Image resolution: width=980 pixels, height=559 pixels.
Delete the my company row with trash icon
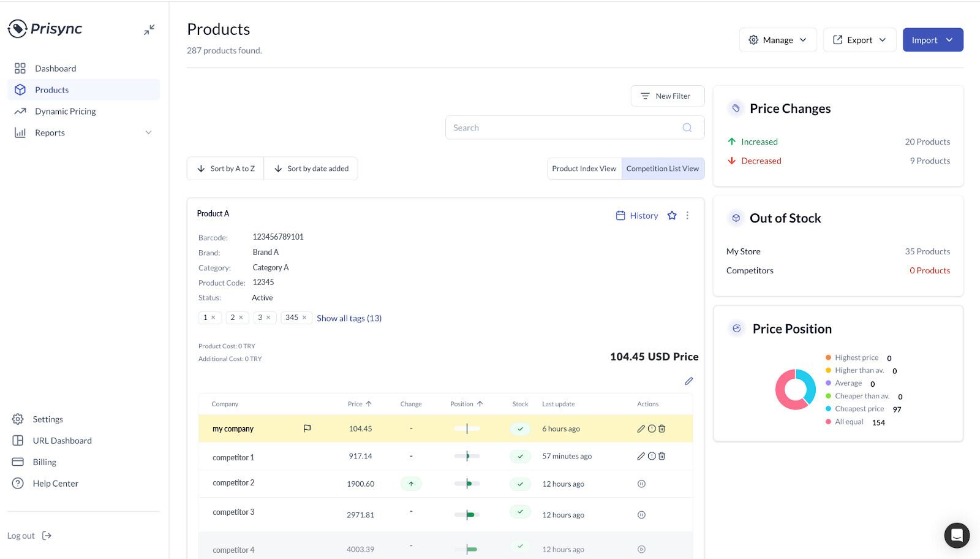pyautogui.click(x=662, y=429)
